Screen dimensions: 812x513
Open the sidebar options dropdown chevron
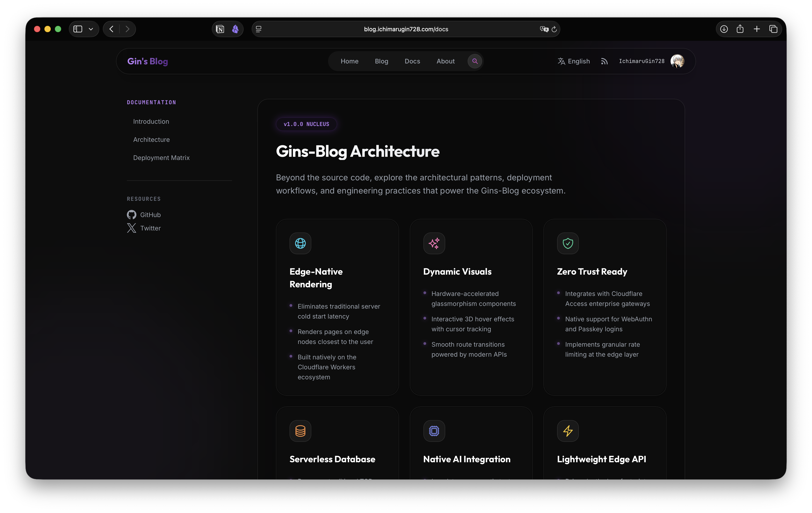(x=91, y=29)
